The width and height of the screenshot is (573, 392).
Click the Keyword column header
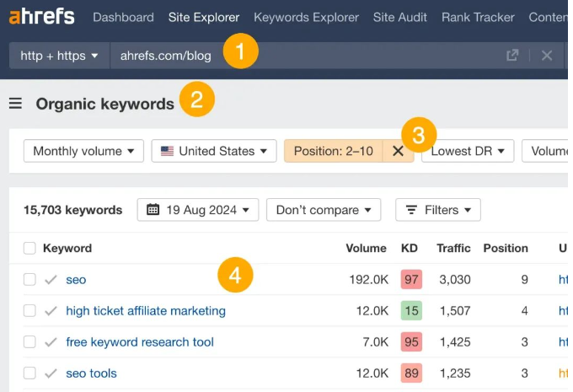click(67, 248)
